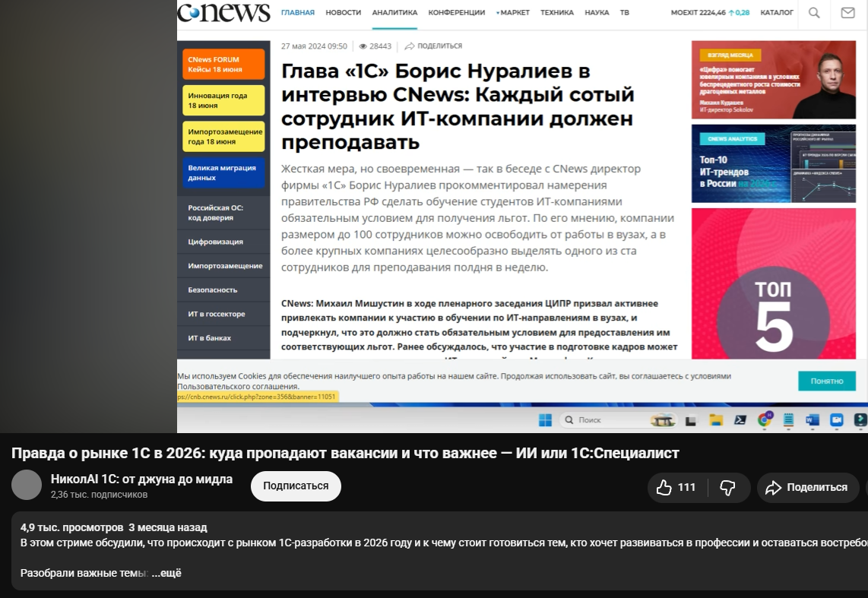The image size is (868, 598).
Task: Click Понятно to accept cookies
Action: pyautogui.click(x=826, y=381)
